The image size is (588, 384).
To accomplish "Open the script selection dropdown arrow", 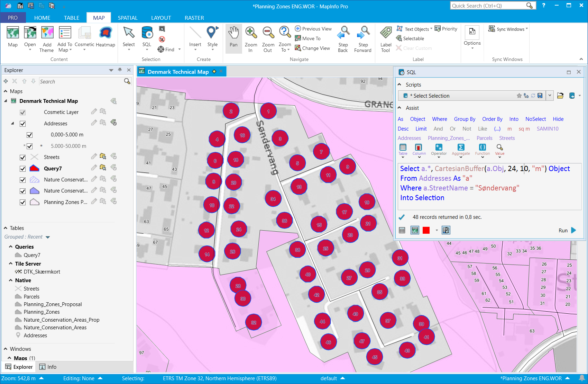I will pos(550,96).
